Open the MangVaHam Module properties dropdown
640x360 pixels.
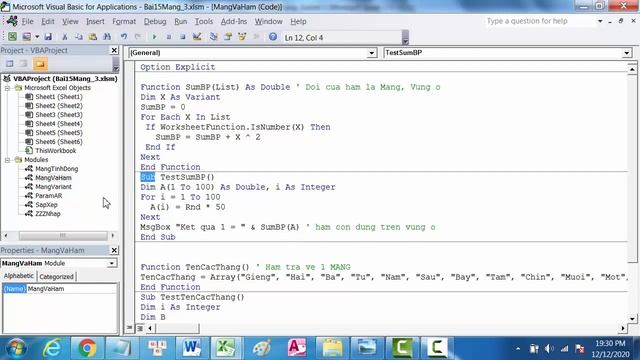(x=111, y=263)
